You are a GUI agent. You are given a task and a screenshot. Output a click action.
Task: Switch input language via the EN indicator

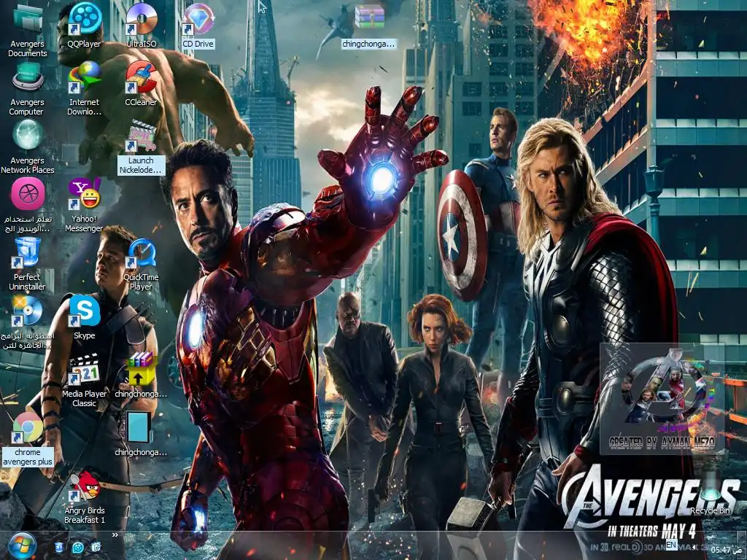(671, 544)
